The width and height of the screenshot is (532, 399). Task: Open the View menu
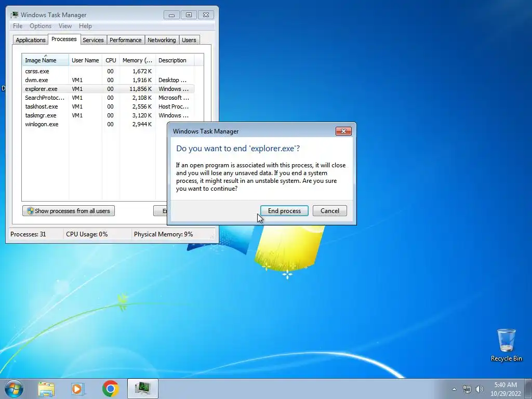coord(65,26)
